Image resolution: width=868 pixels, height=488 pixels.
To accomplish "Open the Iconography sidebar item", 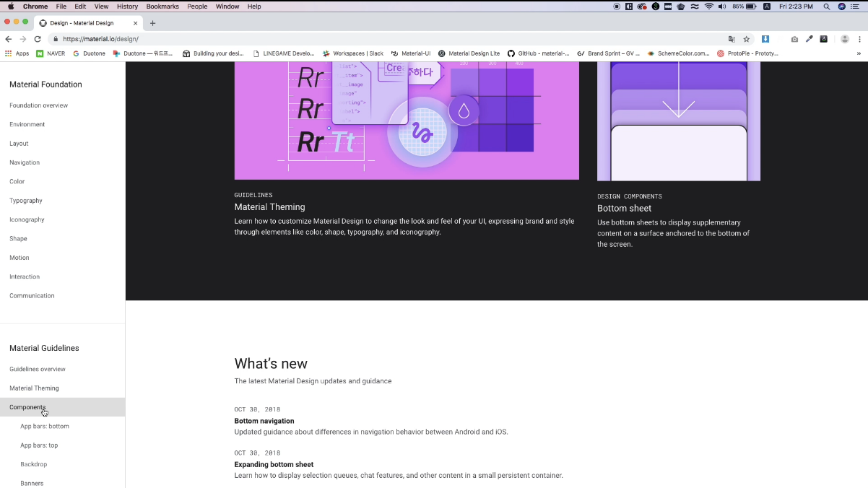I will [27, 219].
